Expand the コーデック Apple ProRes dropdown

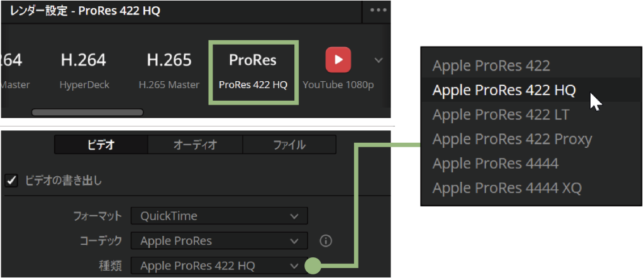coord(219,241)
